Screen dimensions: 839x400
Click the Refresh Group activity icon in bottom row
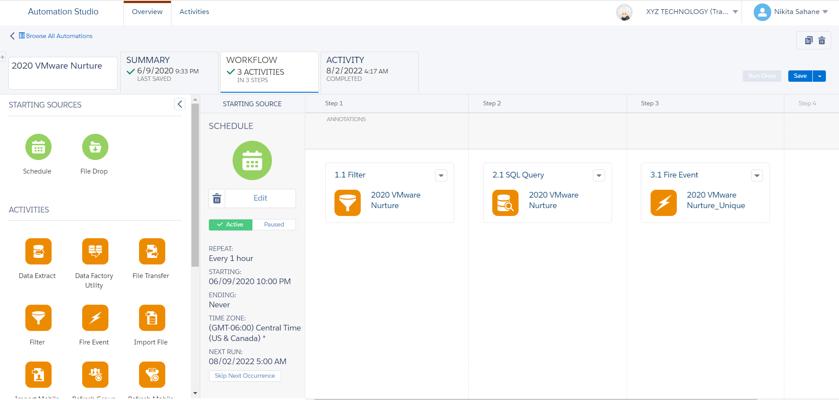pos(95,375)
